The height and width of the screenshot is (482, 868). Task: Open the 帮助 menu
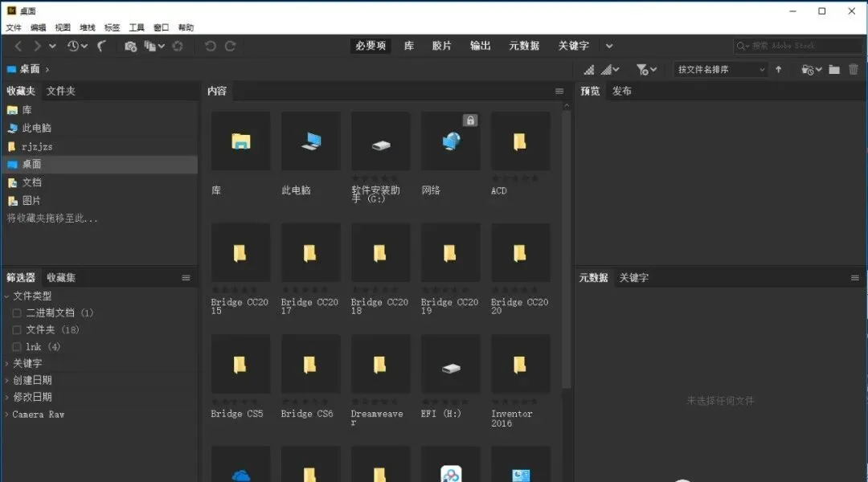pos(186,27)
